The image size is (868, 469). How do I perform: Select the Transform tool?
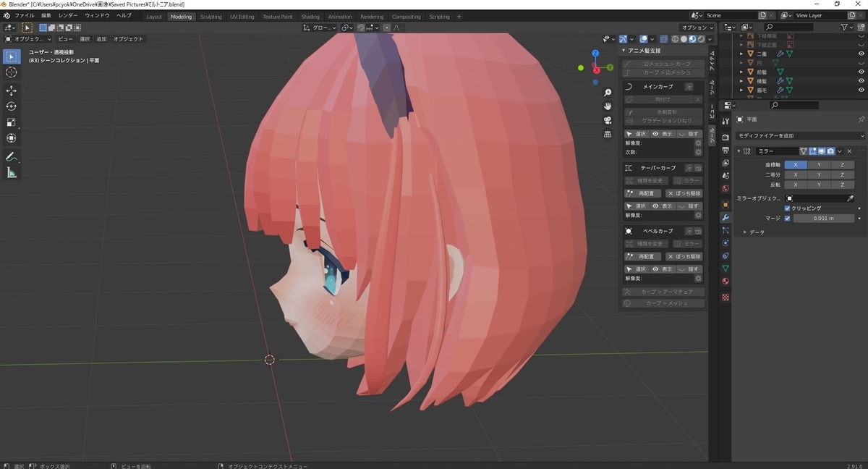coord(12,138)
